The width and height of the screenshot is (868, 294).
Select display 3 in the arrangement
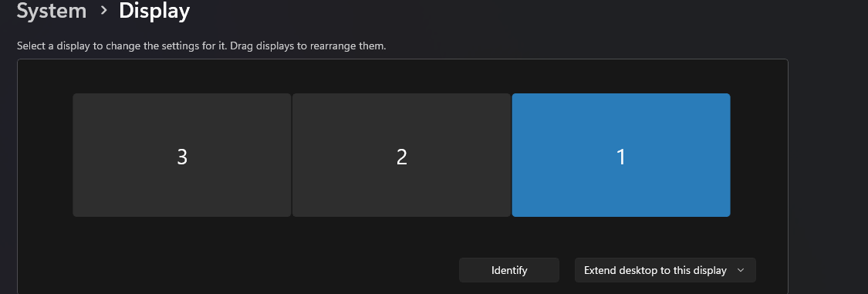(x=182, y=155)
